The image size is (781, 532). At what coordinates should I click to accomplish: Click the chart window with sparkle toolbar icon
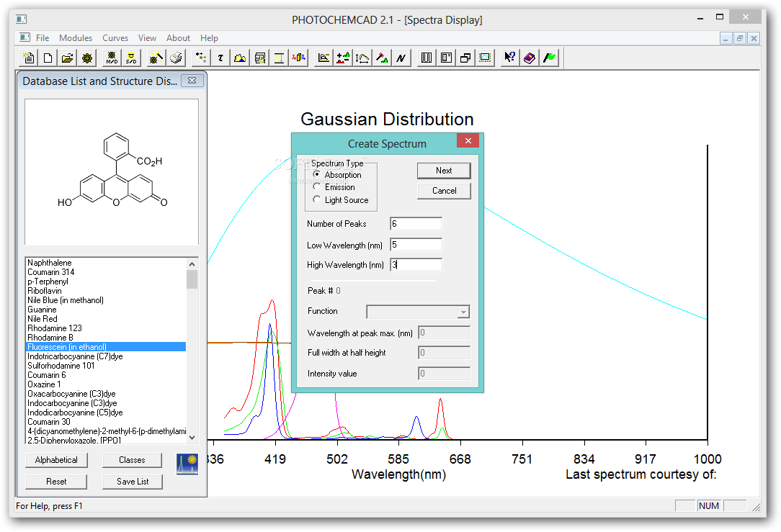click(x=259, y=58)
